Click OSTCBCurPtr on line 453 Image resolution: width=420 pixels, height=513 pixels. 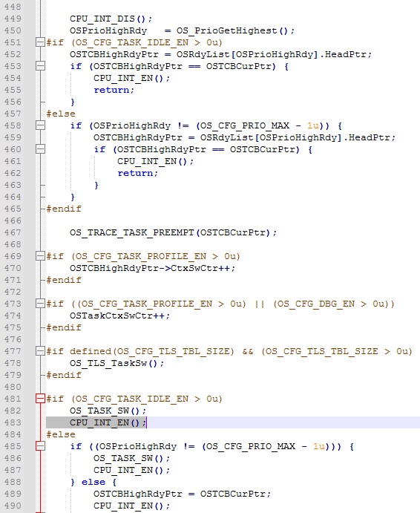pyautogui.click(x=239, y=66)
